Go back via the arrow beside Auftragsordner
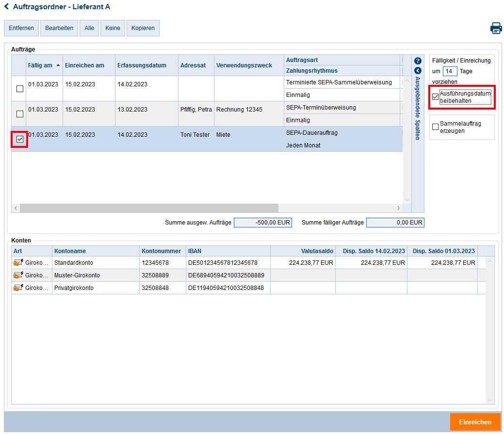The width and height of the screenshot is (504, 434). [x=6, y=6]
